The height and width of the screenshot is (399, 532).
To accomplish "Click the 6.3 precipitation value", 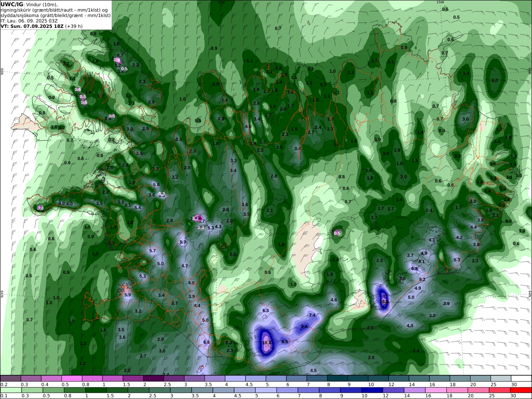I will [266, 310].
